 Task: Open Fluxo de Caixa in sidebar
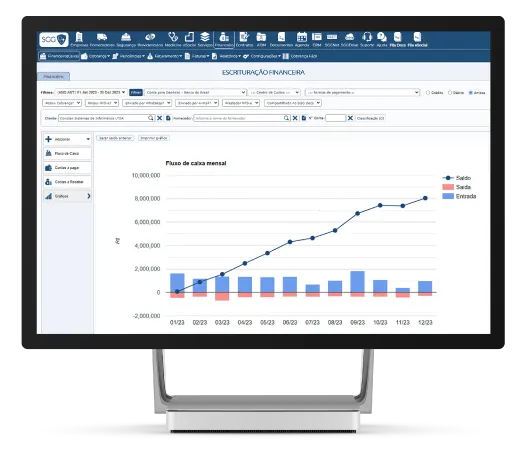pyautogui.click(x=68, y=153)
